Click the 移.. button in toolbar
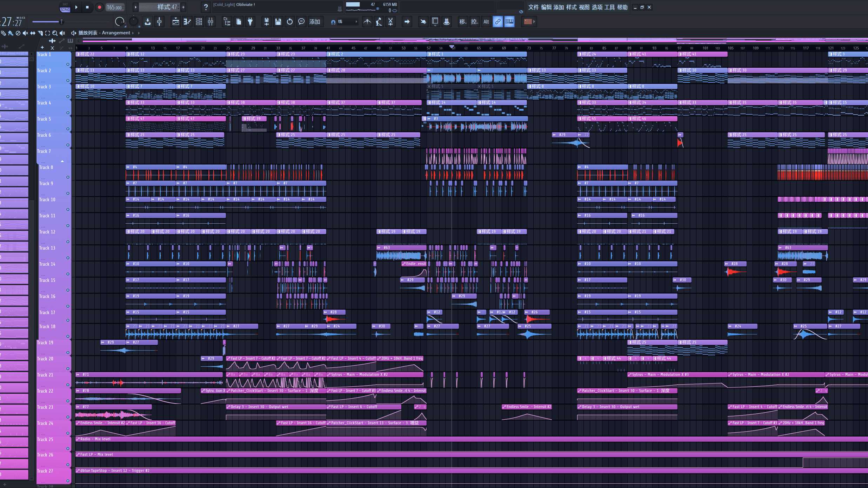 [463, 22]
